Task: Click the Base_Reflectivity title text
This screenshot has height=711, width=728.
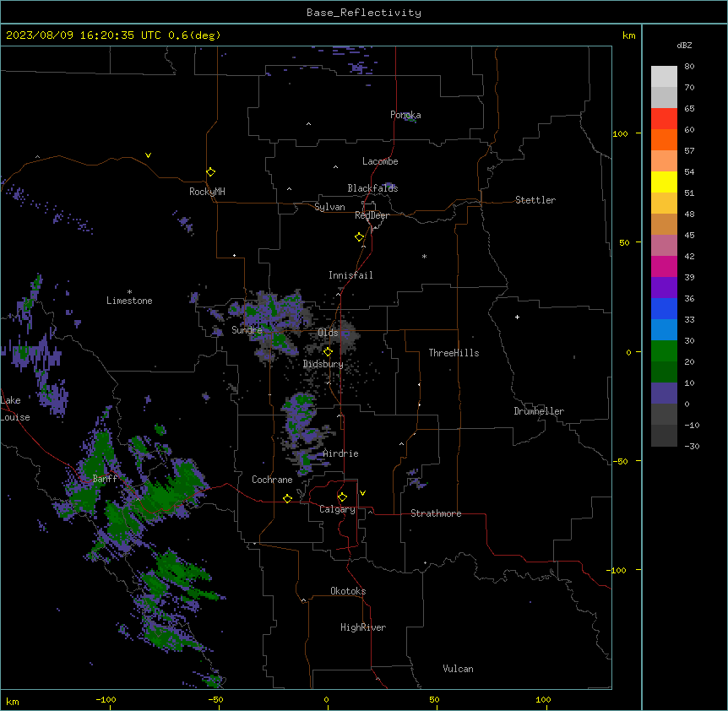Action: click(364, 13)
